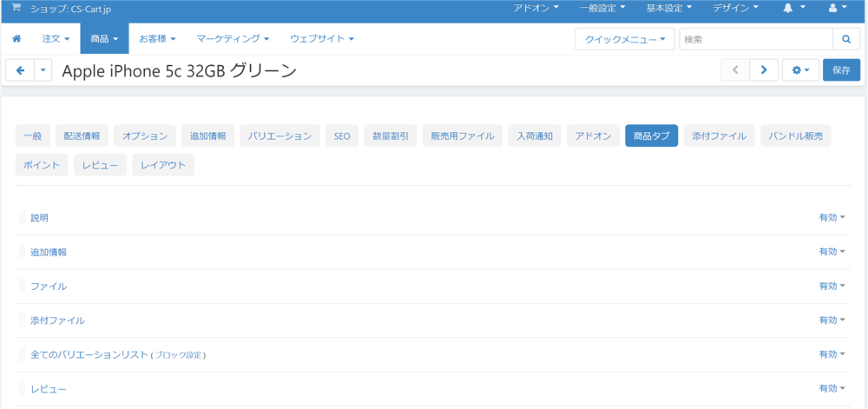Open the 追加情報 list entry link
Screen dimensions: 868x409
coord(49,252)
